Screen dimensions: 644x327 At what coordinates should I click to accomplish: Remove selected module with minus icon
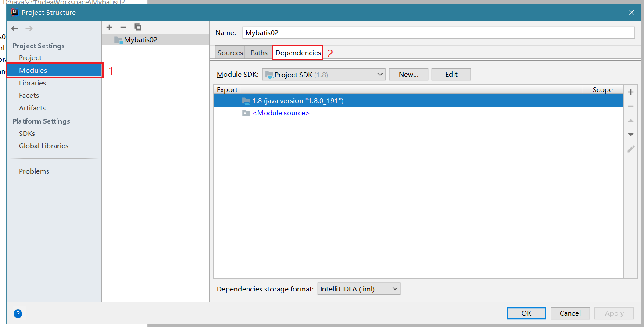[x=123, y=27]
